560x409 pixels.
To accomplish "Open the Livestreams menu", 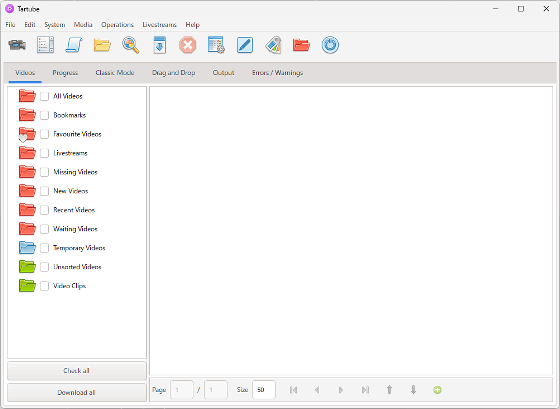I will (x=159, y=25).
